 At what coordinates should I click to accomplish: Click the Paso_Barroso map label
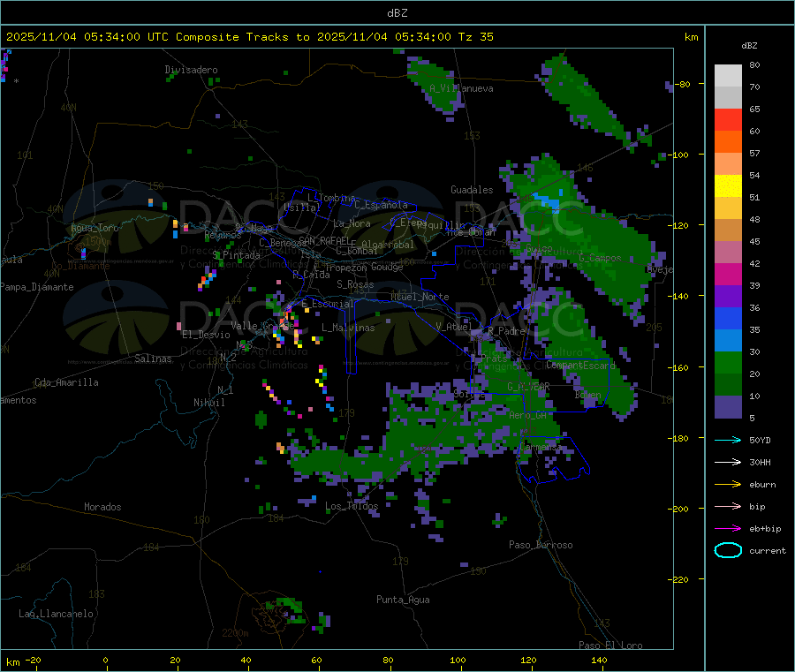click(541, 545)
